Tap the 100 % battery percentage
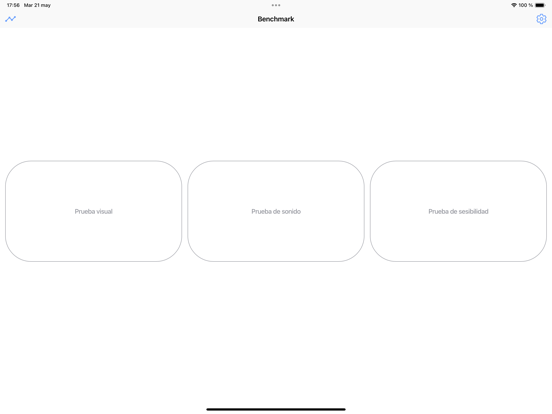This screenshot has height=414, width=552. click(x=526, y=5)
